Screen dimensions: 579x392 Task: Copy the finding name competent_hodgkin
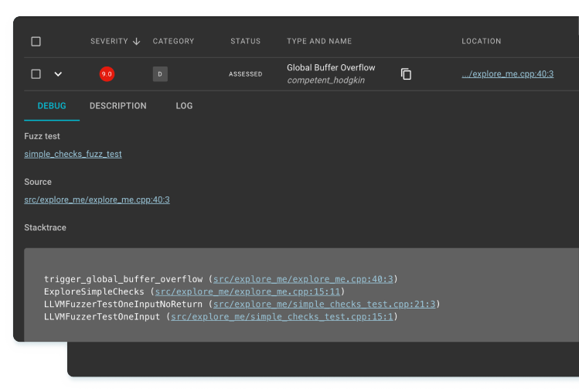[x=406, y=74]
